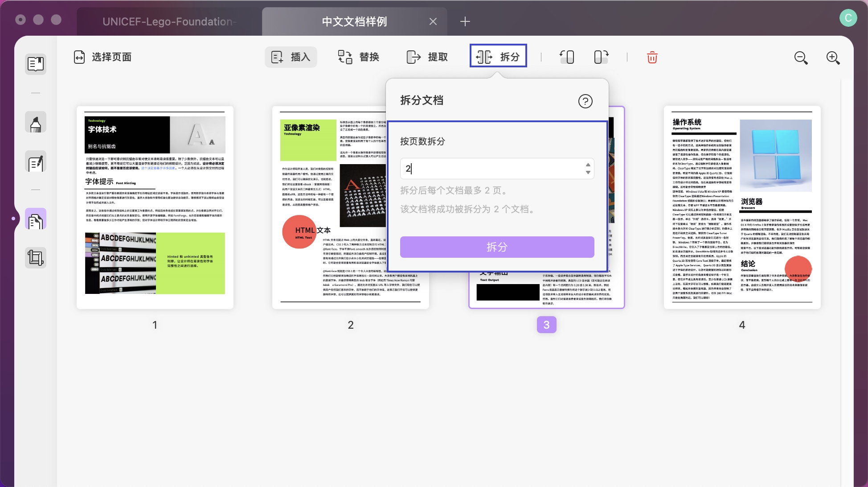Open a new tab with plus button
Image resolution: width=868 pixels, height=487 pixels.
[x=465, y=21]
